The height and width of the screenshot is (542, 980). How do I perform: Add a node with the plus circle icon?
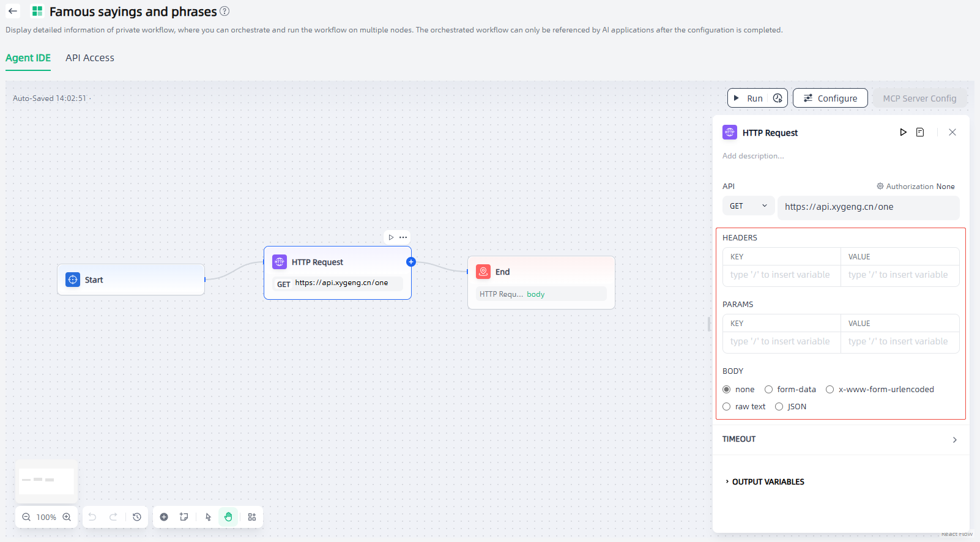pyautogui.click(x=164, y=517)
